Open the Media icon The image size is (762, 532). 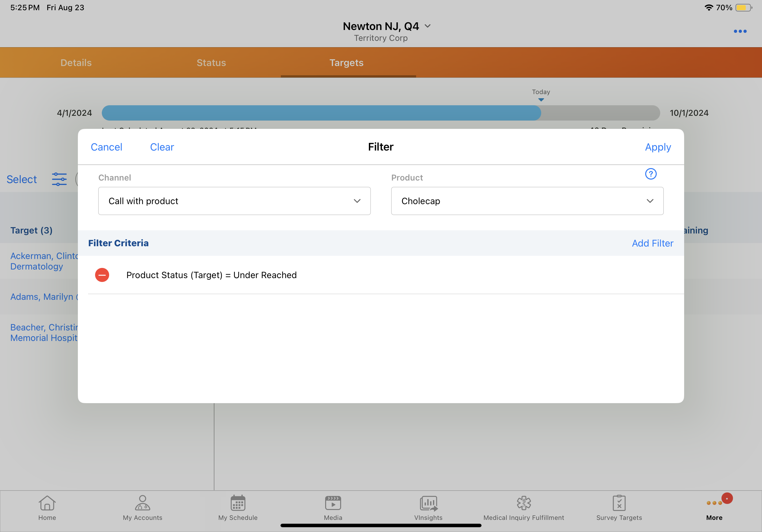[x=333, y=504]
